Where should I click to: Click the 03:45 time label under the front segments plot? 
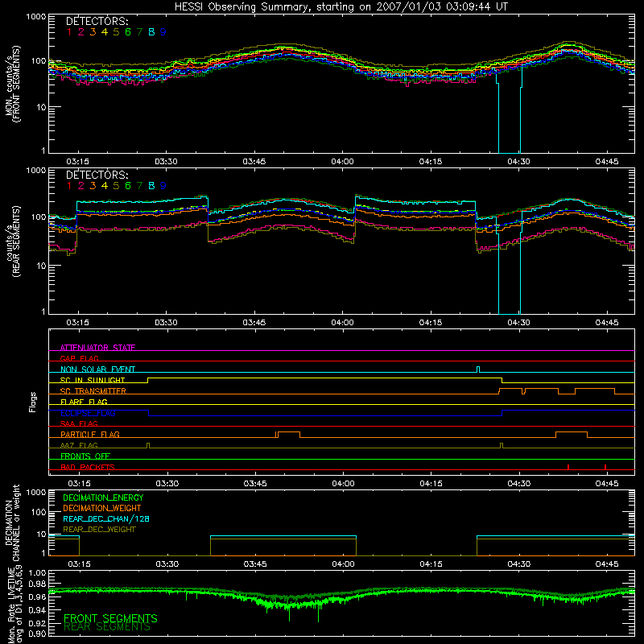click(254, 162)
